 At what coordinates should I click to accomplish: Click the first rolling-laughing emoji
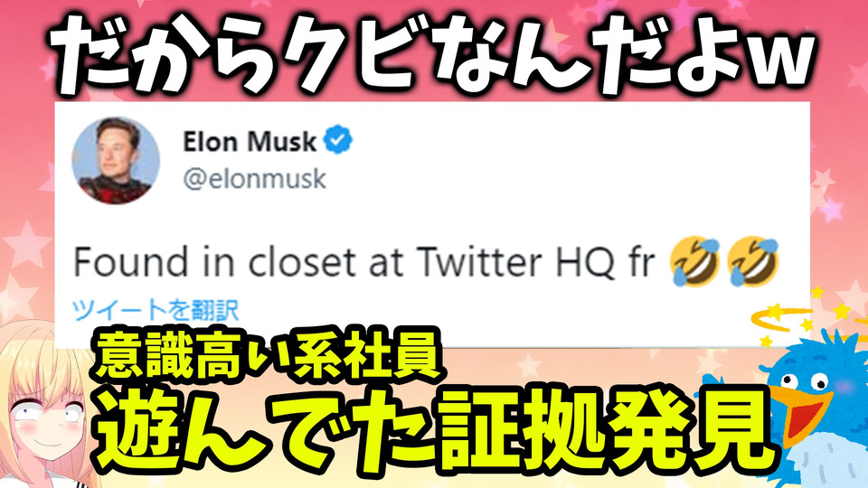point(694,260)
